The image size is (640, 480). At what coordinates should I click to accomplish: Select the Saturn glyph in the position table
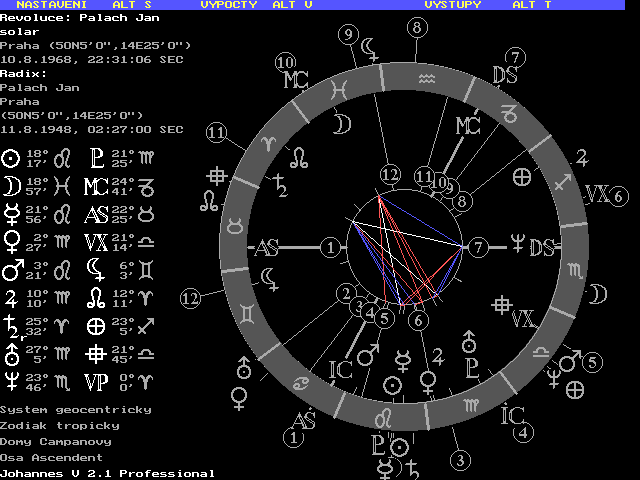(11, 325)
